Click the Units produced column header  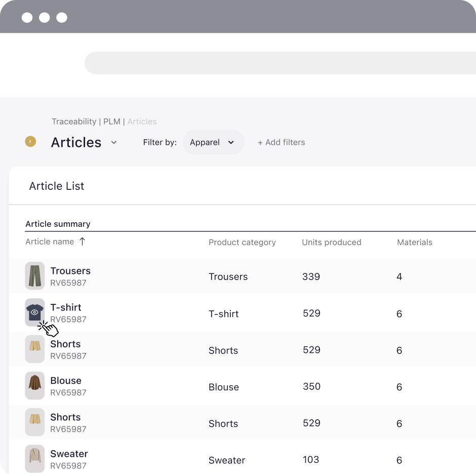click(x=332, y=242)
